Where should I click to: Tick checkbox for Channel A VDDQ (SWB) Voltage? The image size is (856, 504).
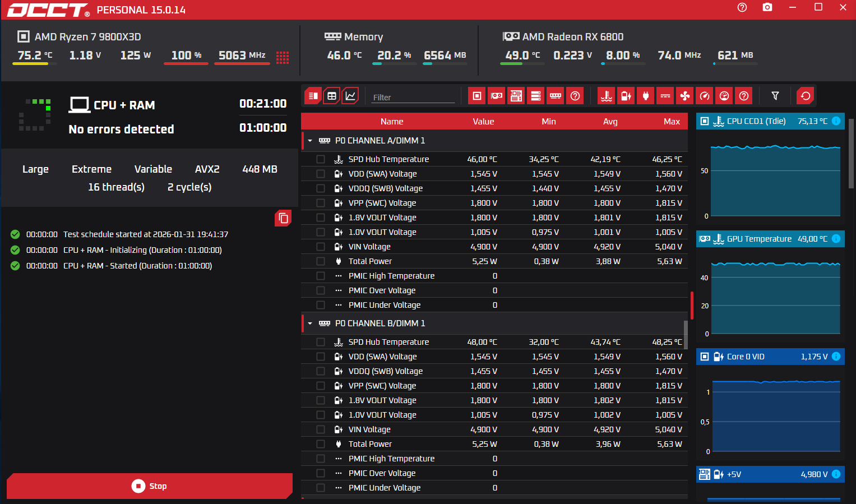[321, 188]
